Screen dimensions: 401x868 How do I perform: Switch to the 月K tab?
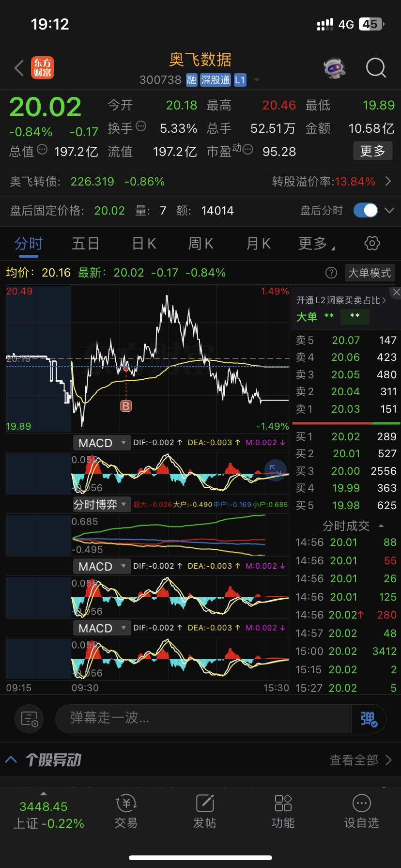pos(258,244)
